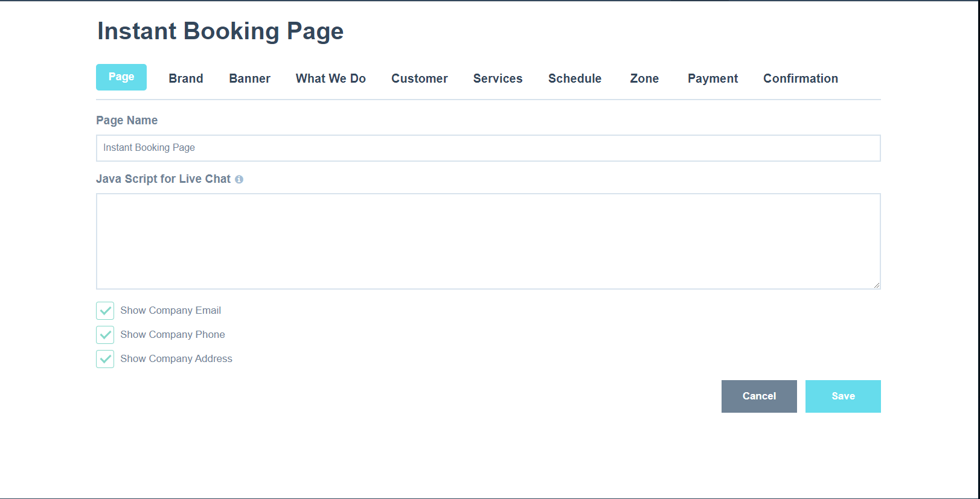Image resolution: width=980 pixels, height=499 pixels.
Task: Go to the Payment tab
Action: [713, 78]
